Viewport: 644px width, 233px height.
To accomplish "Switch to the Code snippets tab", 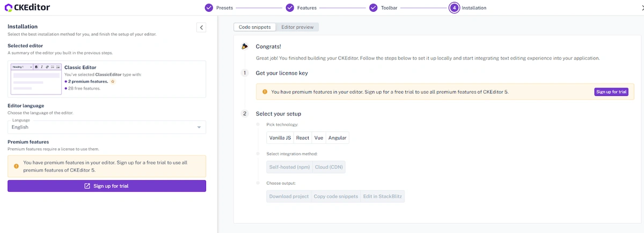I will pos(255,27).
